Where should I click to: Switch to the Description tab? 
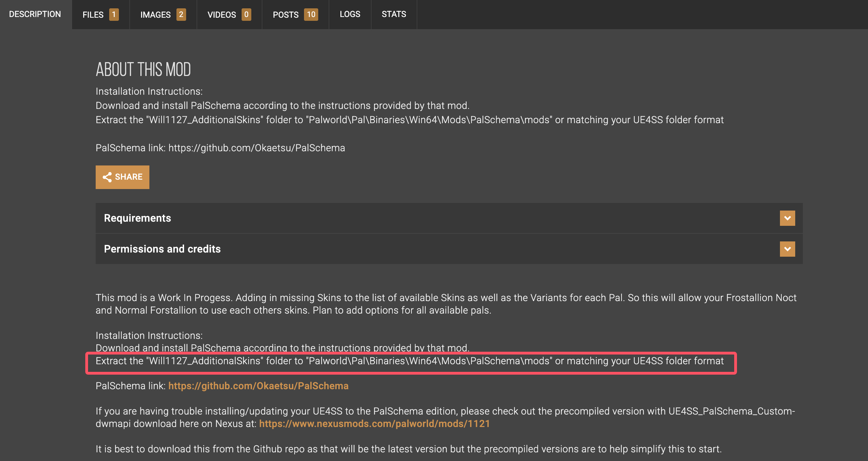coord(35,14)
